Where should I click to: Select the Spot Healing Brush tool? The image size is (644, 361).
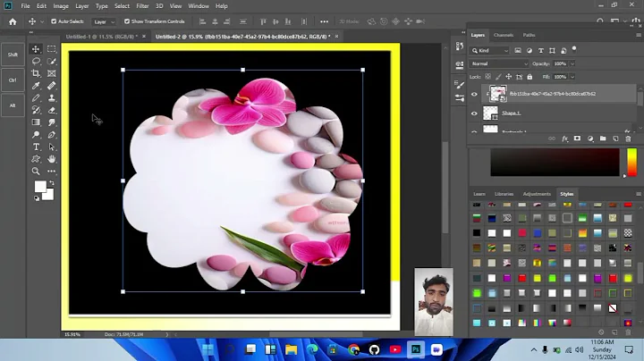pyautogui.click(x=51, y=86)
